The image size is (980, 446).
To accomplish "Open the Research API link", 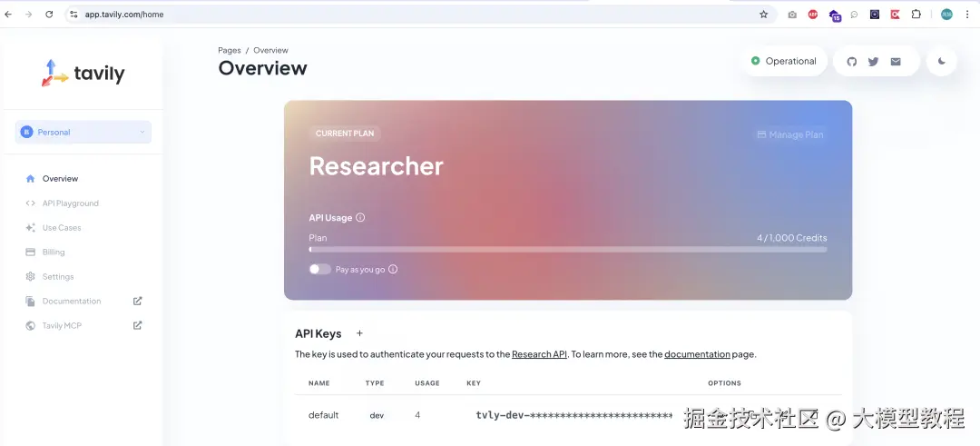I will (x=539, y=354).
